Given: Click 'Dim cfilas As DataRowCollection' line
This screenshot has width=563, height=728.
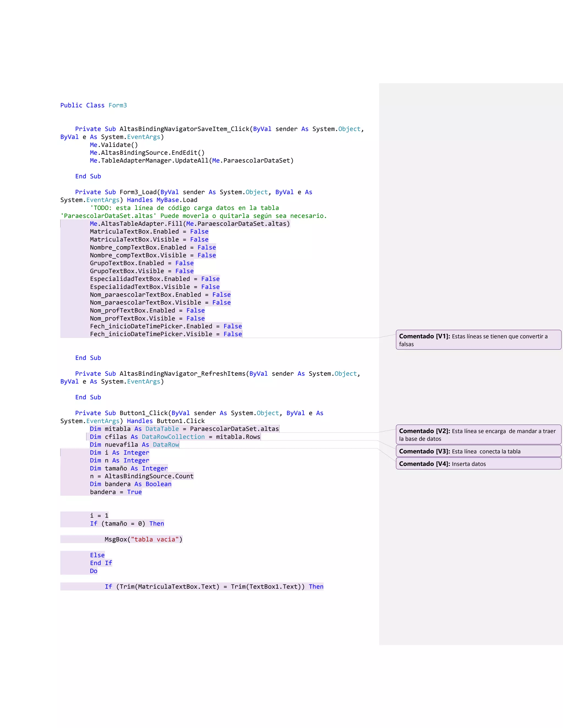Looking at the screenshot, I should pos(175,437).
